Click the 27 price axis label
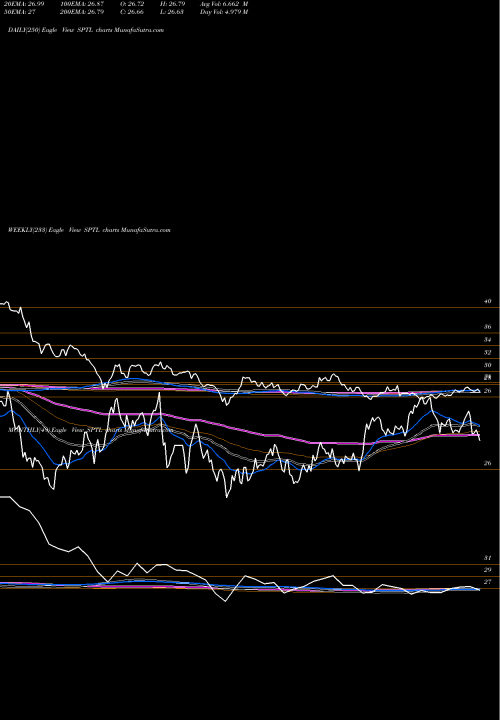This screenshot has width=500, height=720. coord(488,582)
